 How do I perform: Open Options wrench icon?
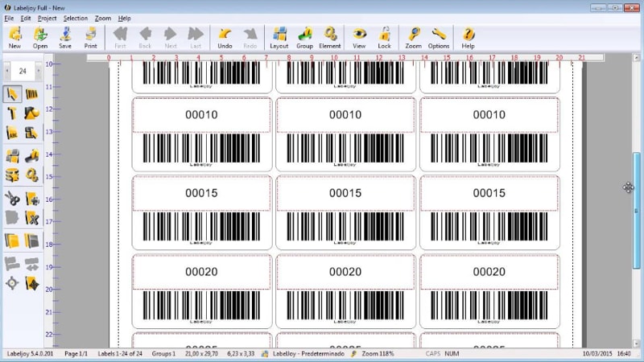coord(439,38)
